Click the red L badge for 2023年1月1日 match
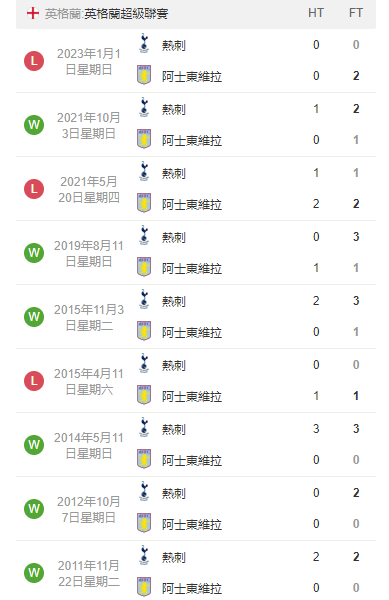Viewport: 389px width, 600px height. tap(34, 61)
